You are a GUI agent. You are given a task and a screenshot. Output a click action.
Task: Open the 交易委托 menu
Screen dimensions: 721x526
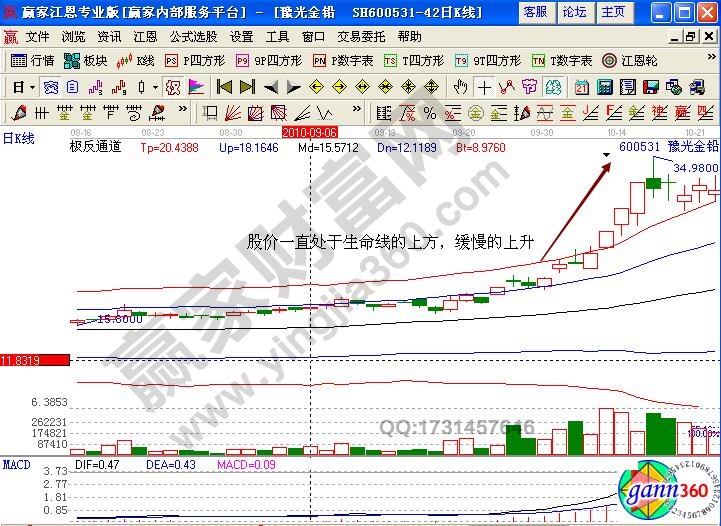[x=360, y=36]
